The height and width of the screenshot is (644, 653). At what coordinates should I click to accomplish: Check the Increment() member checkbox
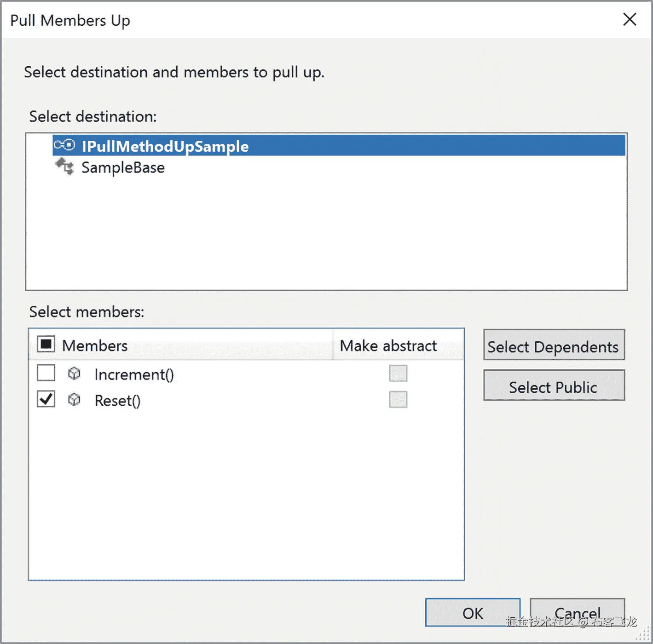pyautogui.click(x=46, y=373)
